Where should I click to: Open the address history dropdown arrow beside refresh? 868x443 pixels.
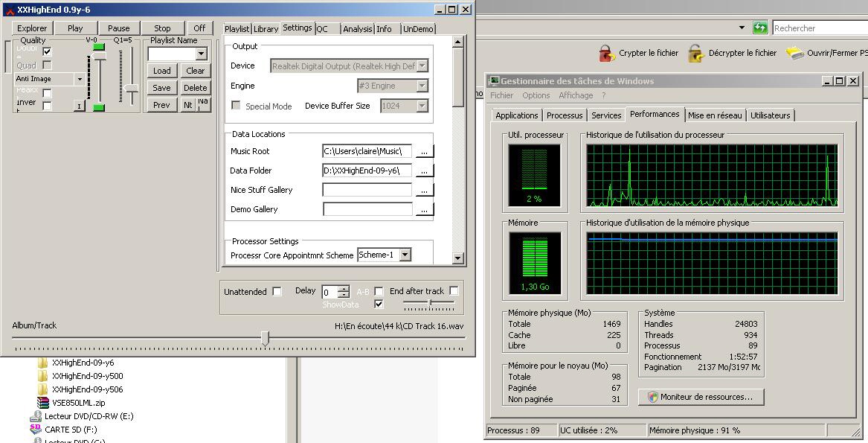pyautogui.click(x=742, y=28)
